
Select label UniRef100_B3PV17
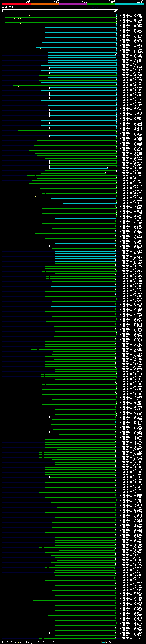[x=131, y=633]
